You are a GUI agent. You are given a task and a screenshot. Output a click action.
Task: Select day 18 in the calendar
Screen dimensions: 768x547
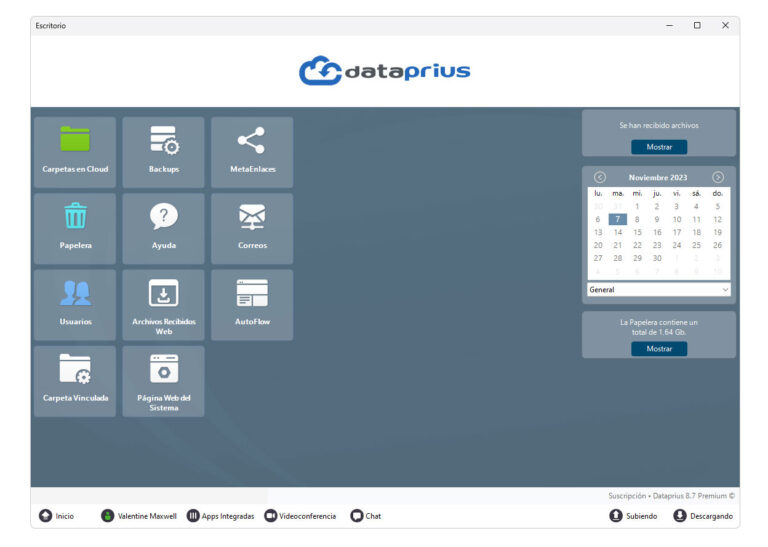click(696, 232)
